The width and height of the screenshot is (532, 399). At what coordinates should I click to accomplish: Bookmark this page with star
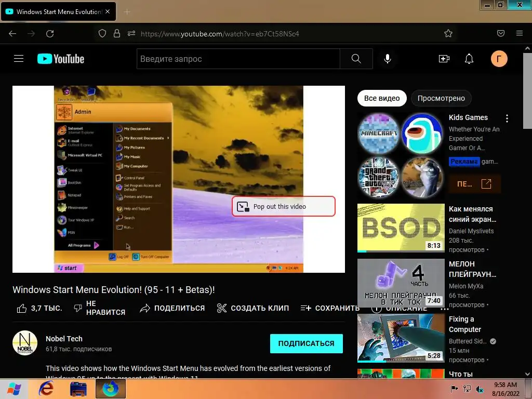pos(448,33)
